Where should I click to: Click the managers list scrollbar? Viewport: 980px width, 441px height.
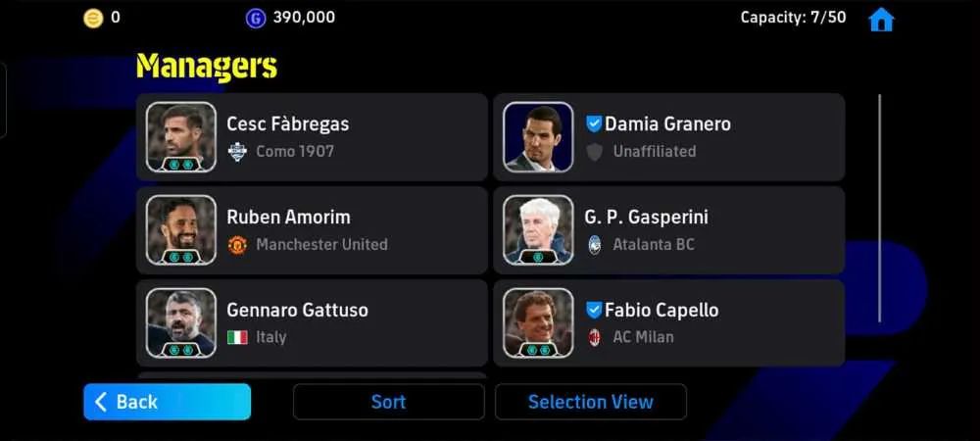click(879, 208)
